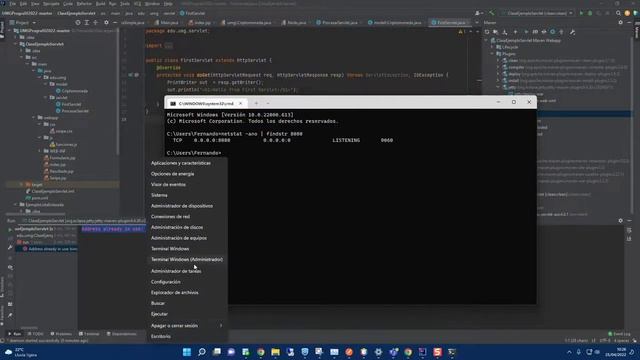
Task: Click Build project hammer icon
Action: pos(492,13)
